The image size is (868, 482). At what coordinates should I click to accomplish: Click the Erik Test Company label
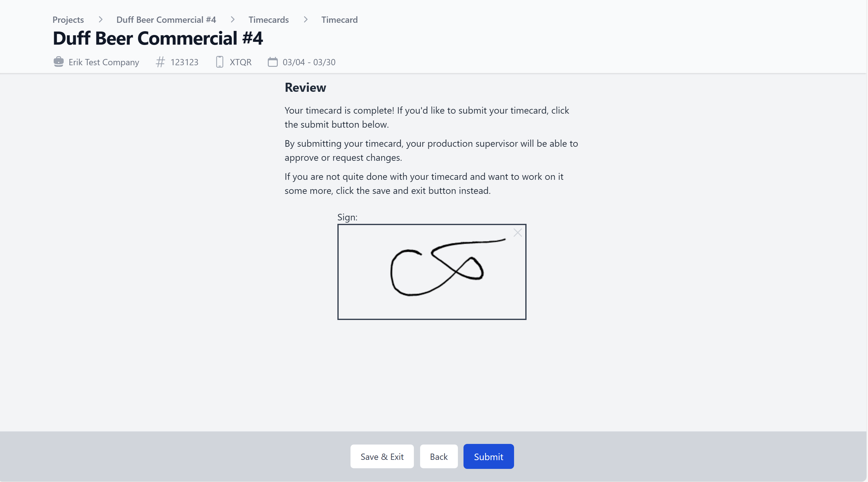click(x=104, y=62)
